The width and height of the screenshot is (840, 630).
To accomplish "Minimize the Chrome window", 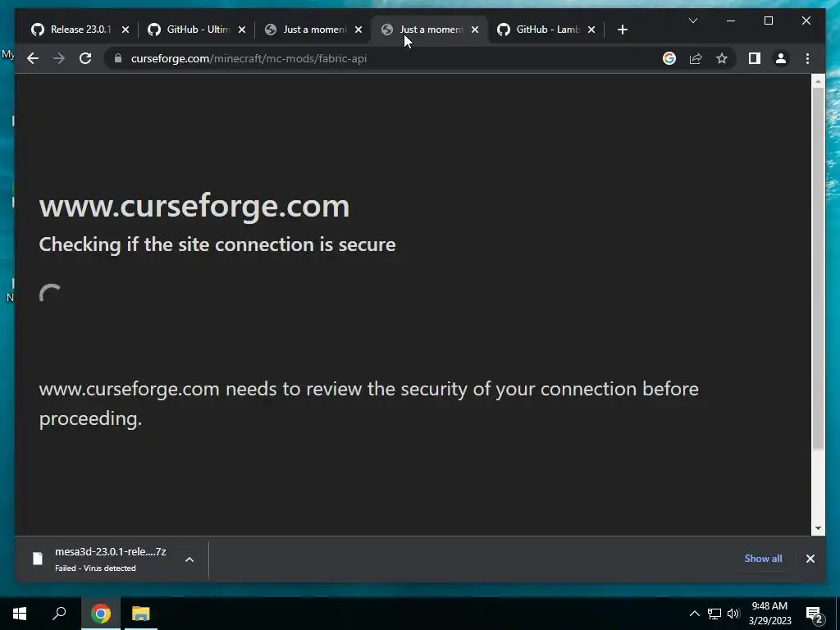I will tap(731, 21).
